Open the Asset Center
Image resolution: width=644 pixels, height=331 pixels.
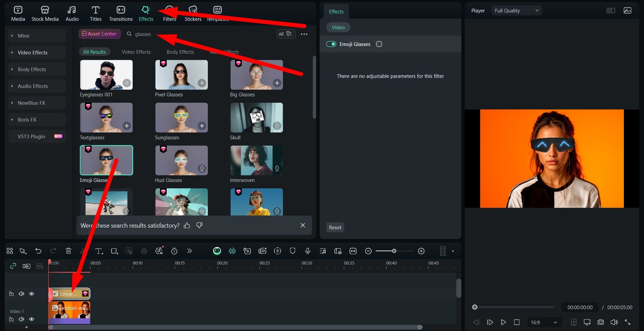[x=99, y=34]
